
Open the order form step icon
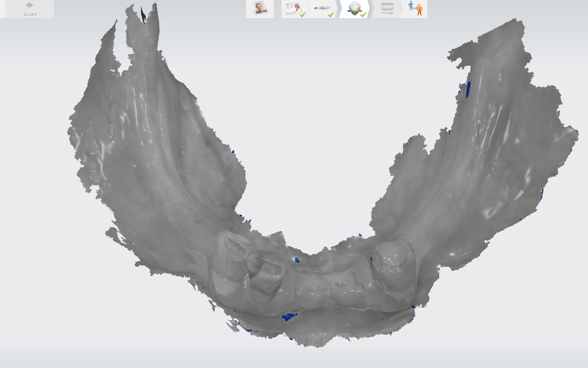click(x=294, y=8)
